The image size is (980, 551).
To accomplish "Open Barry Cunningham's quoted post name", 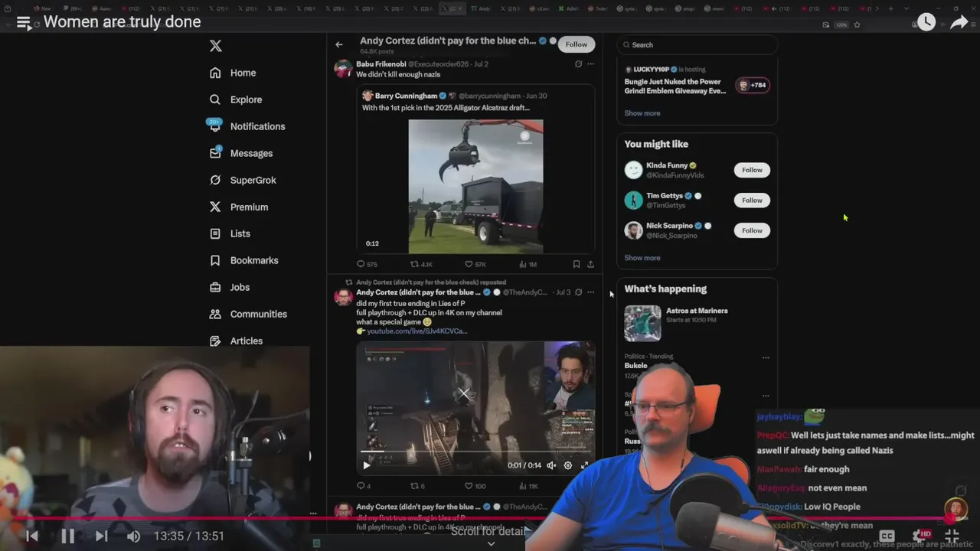I will pyautogui.click(x=406, y=96).
